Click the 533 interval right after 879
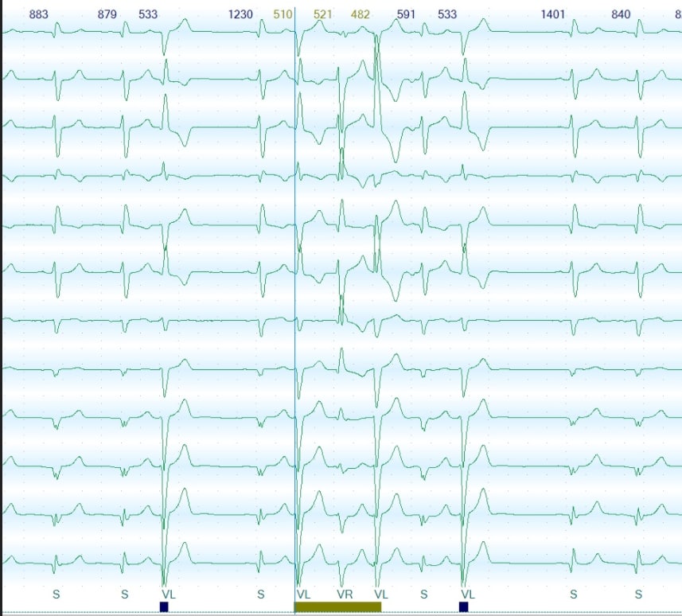The height and width of the screenshot is (616, 682). click(x=148, y=14)
